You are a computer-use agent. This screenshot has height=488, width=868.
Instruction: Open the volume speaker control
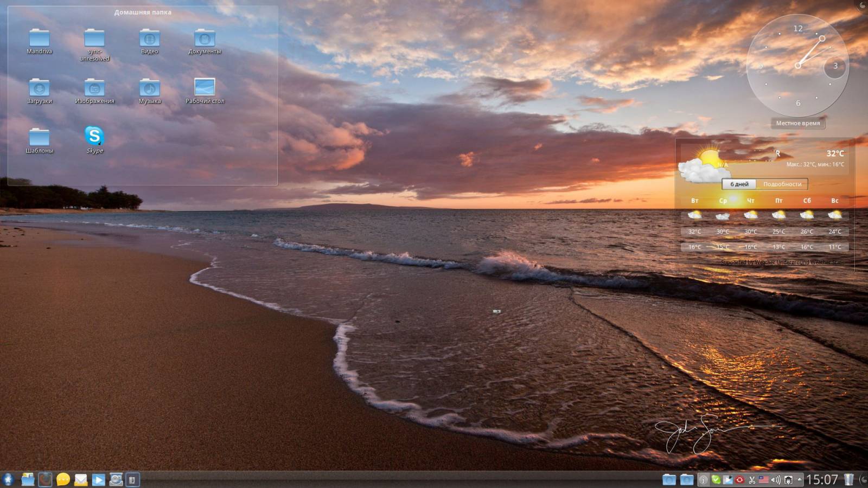coord(776,480)
